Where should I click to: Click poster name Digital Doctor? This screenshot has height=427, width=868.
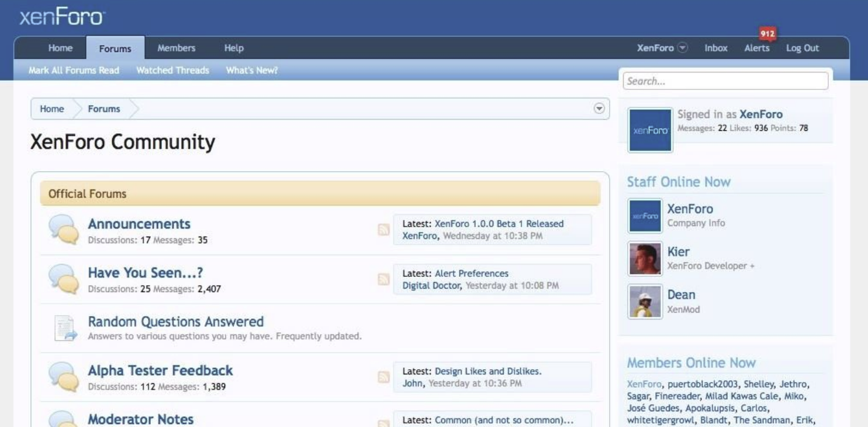click(x=431, y=286)
